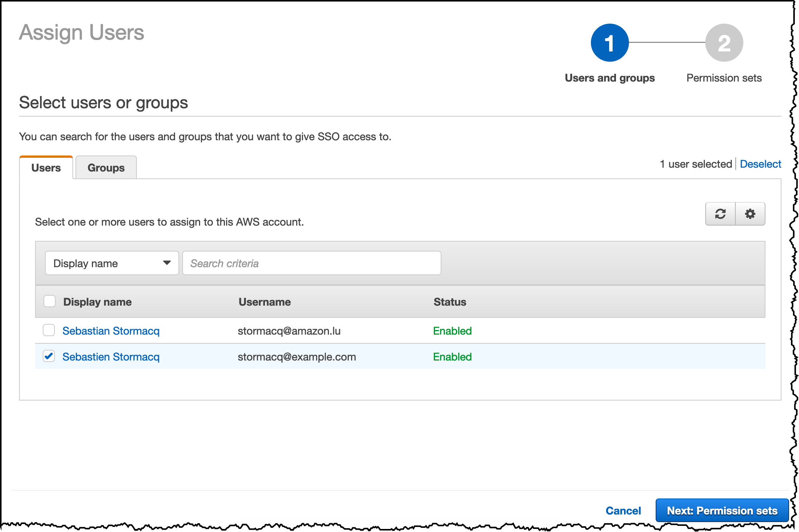Select the Users tab
The height and width of the screenshot is (532, 799).
[x=46, y=168]
